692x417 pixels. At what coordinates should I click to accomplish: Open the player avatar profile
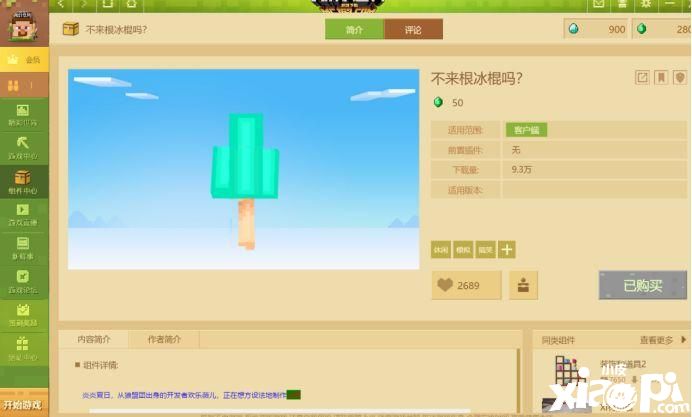tap(24, 25)
